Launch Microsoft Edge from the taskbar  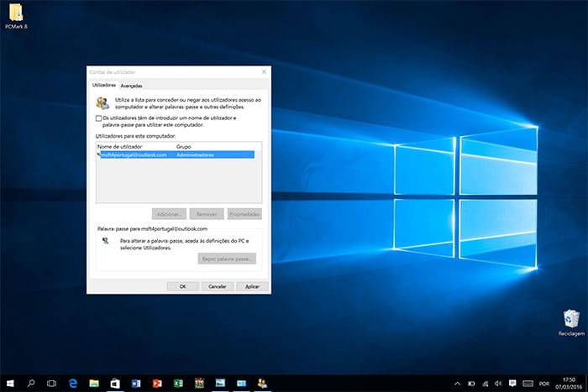click(73, 383)
